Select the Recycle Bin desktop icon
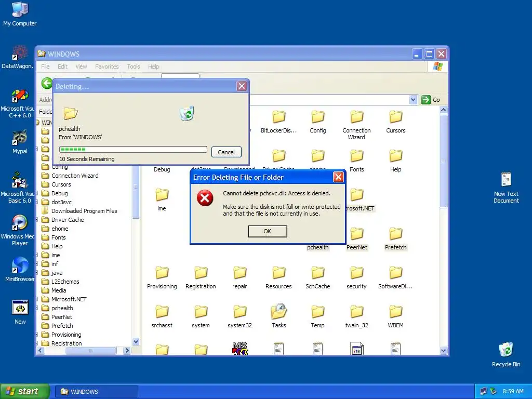Viewport: 532px width, 399px height. point(506,354)
